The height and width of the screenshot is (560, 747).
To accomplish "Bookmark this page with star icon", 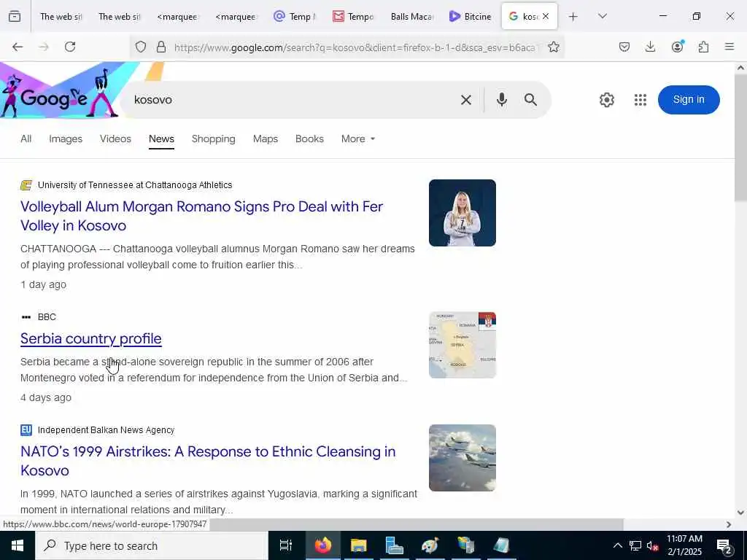I will [x=553, y=47].
